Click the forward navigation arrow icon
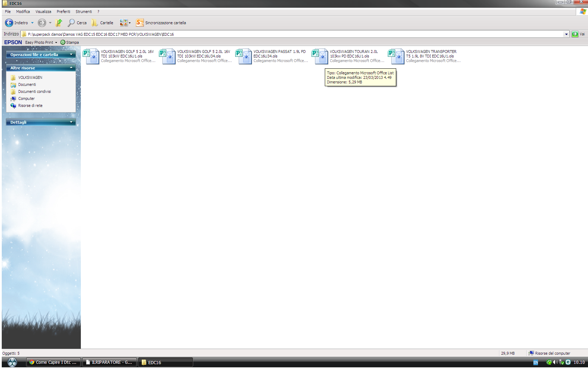 (42, 23)
